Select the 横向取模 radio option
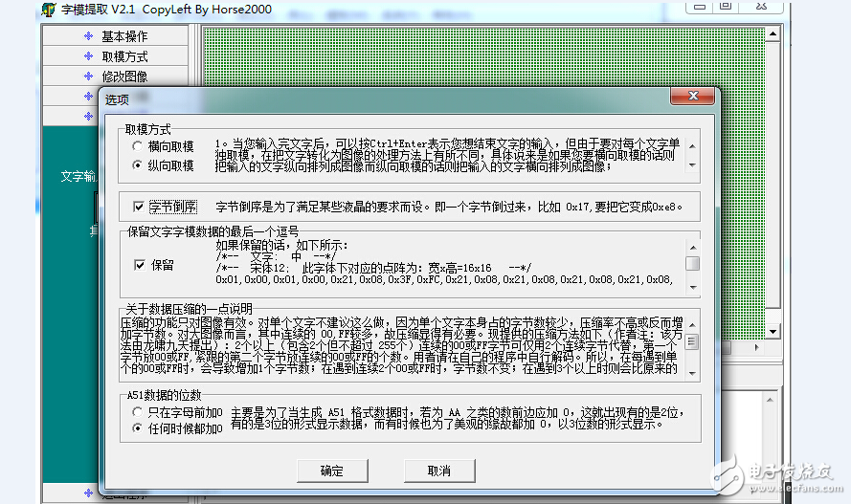The width and height of the screenshot is (851, 504). point(137,146)
